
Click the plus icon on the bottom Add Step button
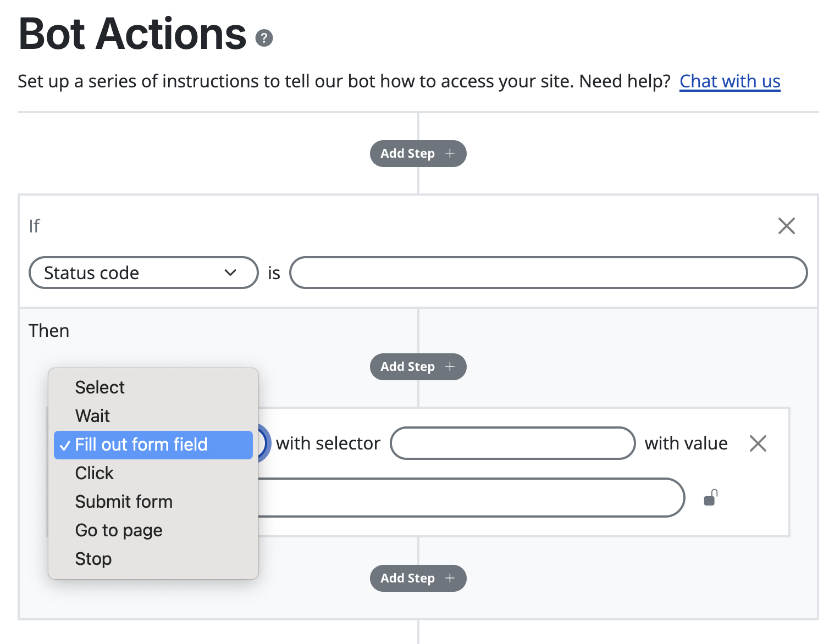[450, 578]
